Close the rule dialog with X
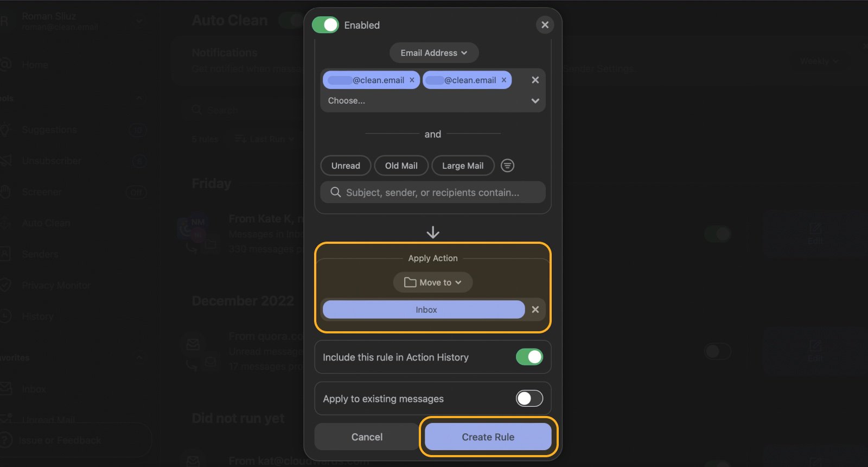The width and height of the screenshot is (868, 467). tap(545, 25)
